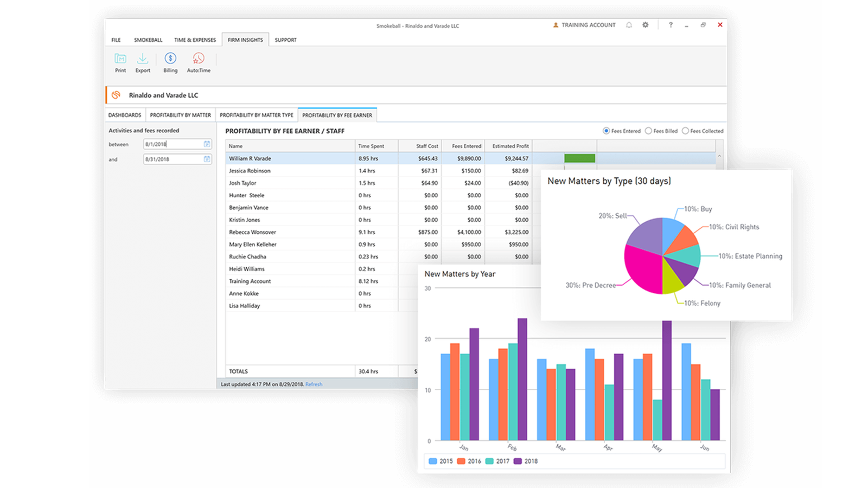Open the Profitability by Matter Type tab

point(256,115)
